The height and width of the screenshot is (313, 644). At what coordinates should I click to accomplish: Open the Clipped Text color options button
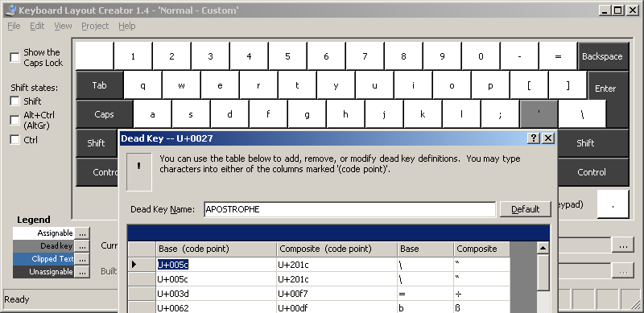[83, 259]
